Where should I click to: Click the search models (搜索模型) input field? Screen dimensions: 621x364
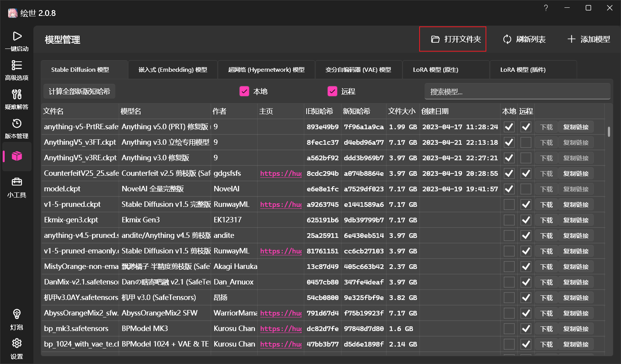pyautogui.click(x=517, y=92)
